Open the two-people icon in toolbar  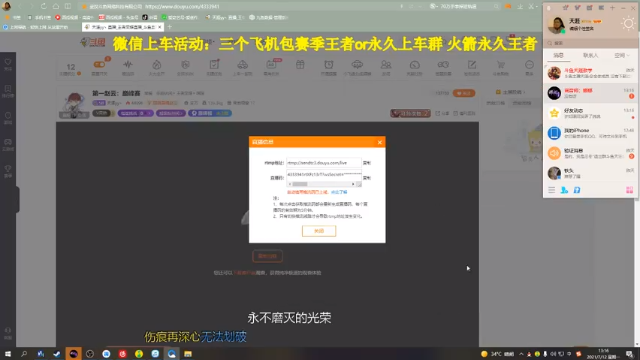386,64
